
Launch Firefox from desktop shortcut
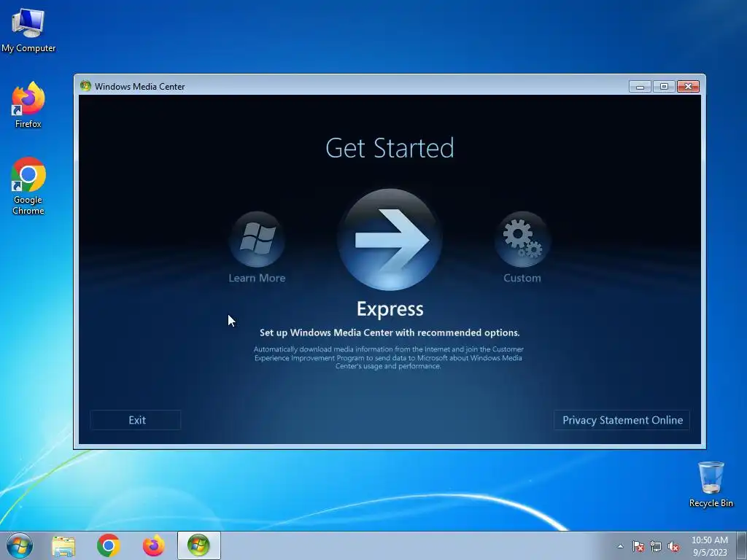click(x=28, y=105)
